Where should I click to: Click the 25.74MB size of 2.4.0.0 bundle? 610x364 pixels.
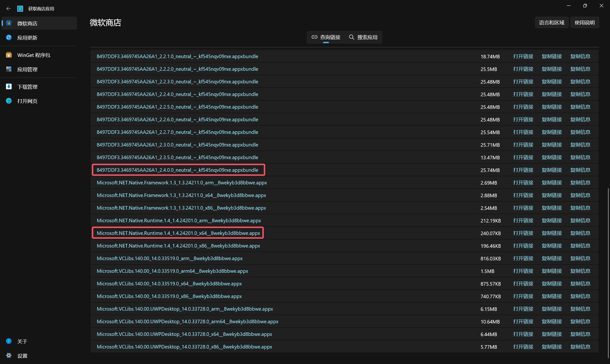490,170
